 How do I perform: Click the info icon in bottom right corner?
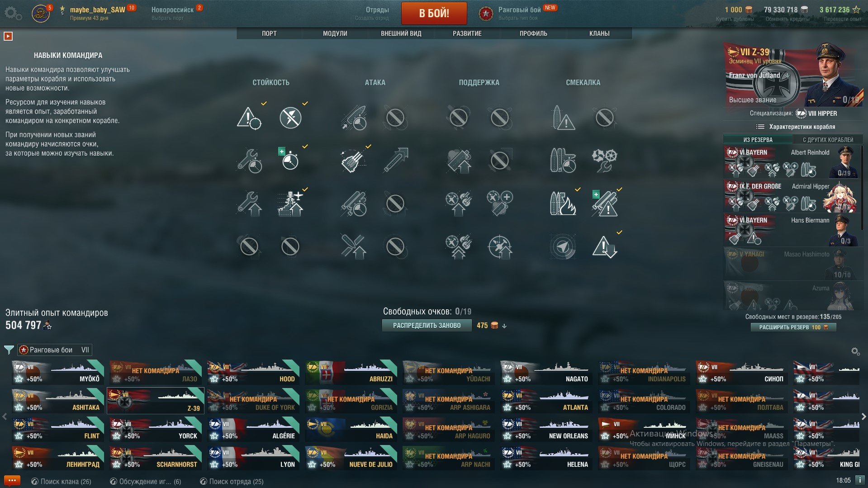(860, 480)
